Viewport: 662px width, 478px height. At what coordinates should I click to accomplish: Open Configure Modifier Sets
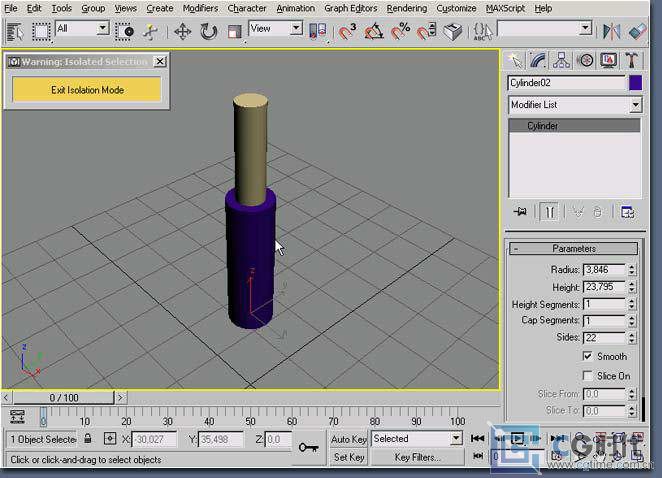pos(627,212)
